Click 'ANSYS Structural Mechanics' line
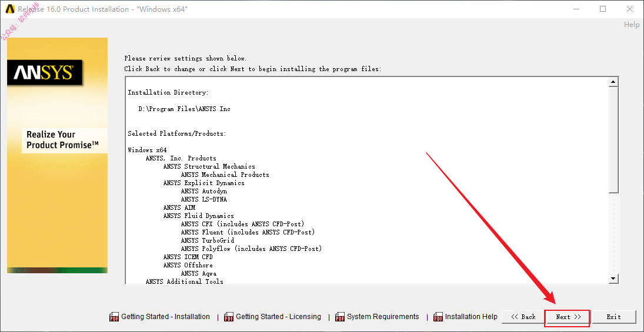Viewport: 644px width, 332px height. [x=209, y=167]
